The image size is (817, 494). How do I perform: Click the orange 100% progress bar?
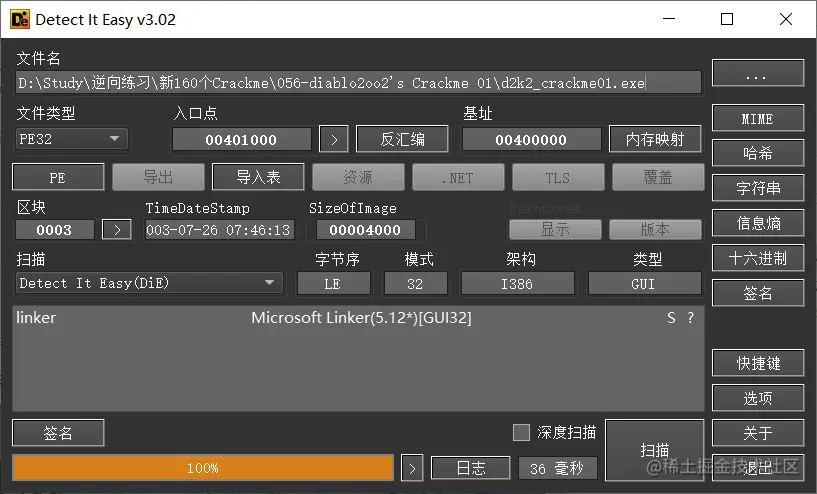tap(203, 468)
